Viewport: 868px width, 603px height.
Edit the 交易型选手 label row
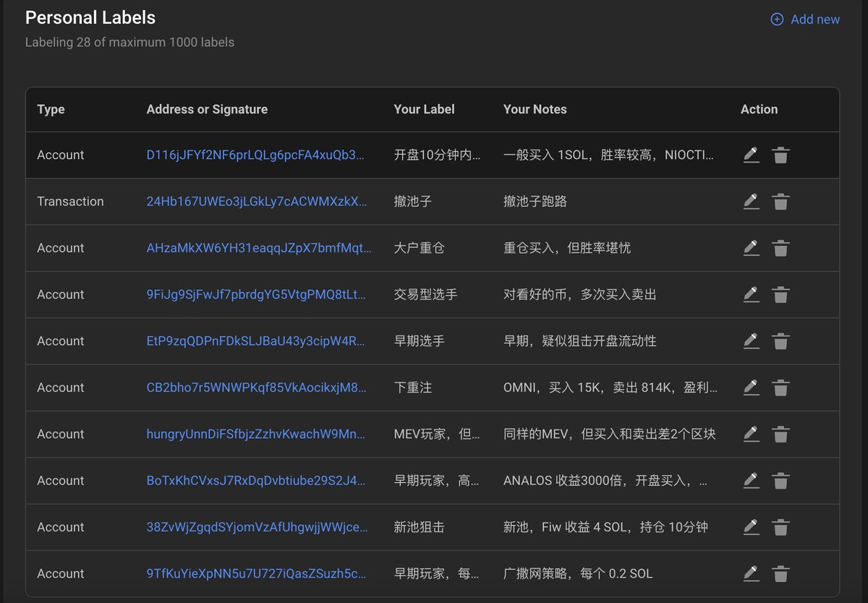[x=751, y=294]
